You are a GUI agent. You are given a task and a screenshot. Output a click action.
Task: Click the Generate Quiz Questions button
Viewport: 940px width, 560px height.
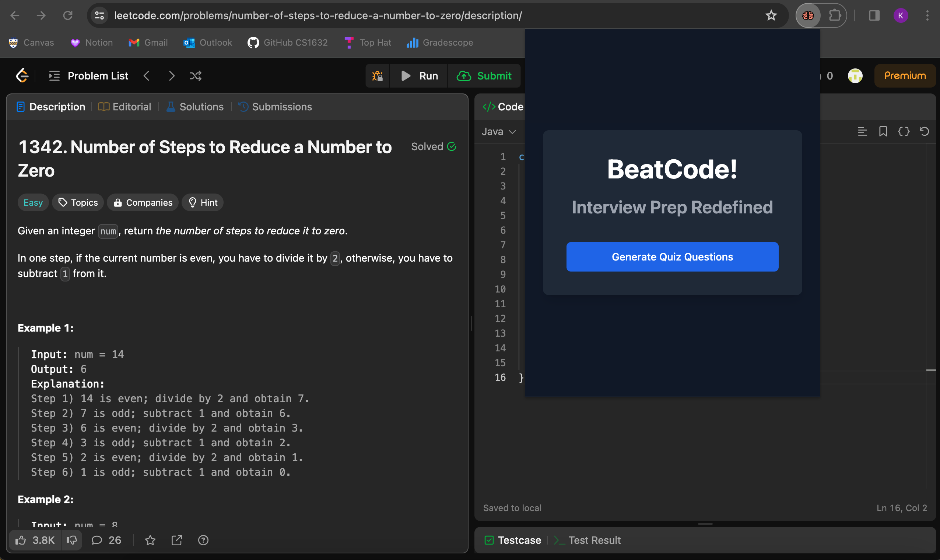672,256
